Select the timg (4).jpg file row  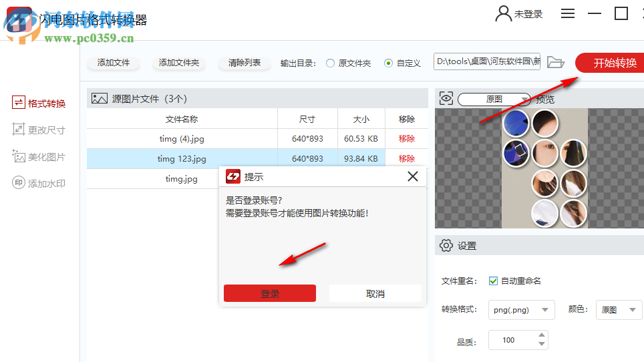(x=257, y=139)
